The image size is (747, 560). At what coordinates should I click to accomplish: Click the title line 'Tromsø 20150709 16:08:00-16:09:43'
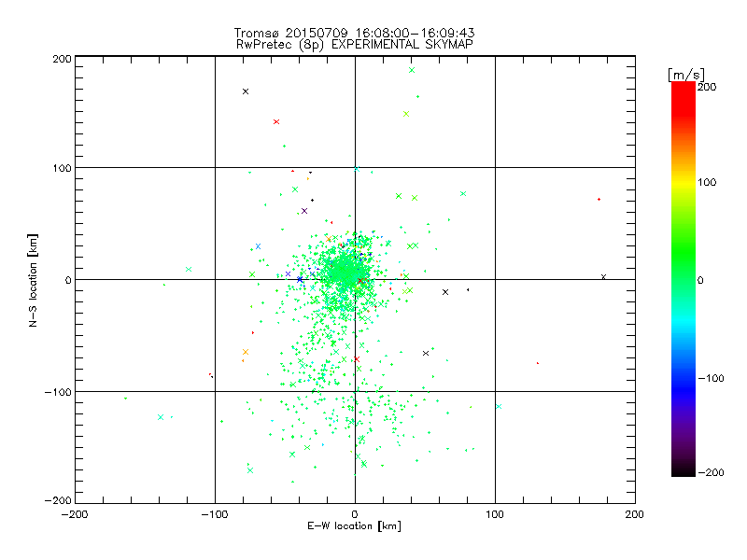[x=354, y=33]
